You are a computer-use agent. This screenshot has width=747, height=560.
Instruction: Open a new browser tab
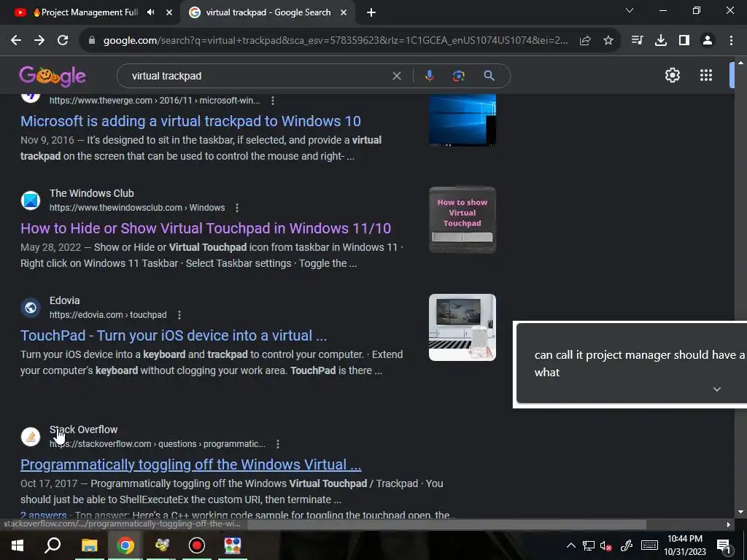(x=371, y=12)
